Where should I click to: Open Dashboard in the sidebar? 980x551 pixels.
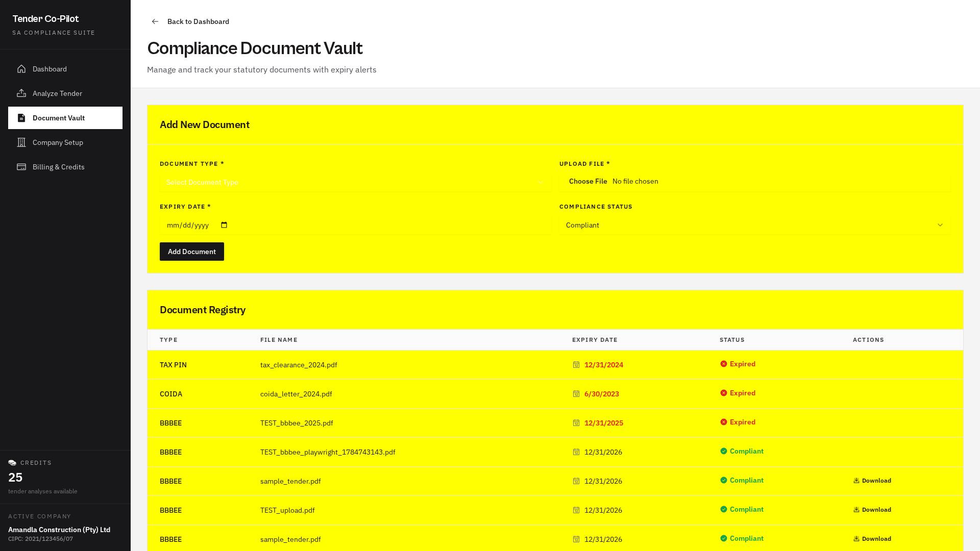point(65,69)
